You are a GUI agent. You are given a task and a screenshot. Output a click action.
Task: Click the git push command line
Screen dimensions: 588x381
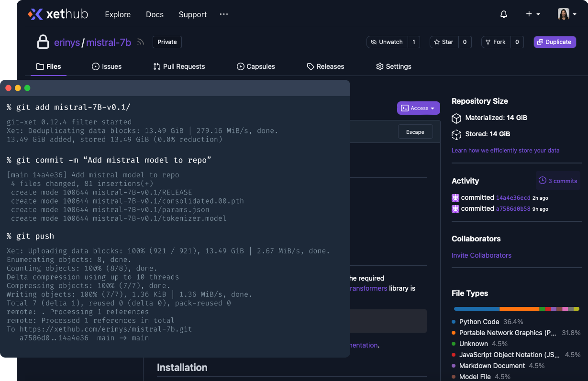pos(31,236)
